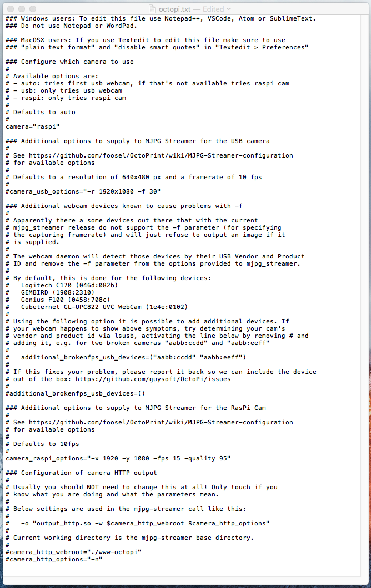Place cursor on the camera="raspi" line

tap(33, 126)
